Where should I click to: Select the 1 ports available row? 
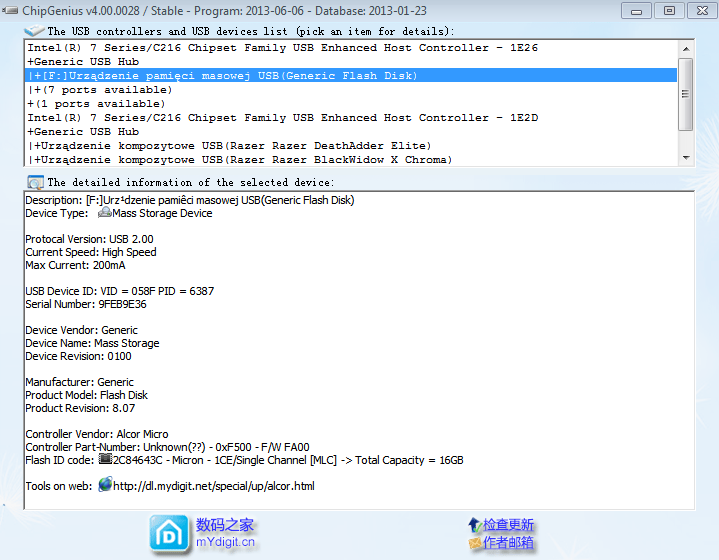point(351,104)
